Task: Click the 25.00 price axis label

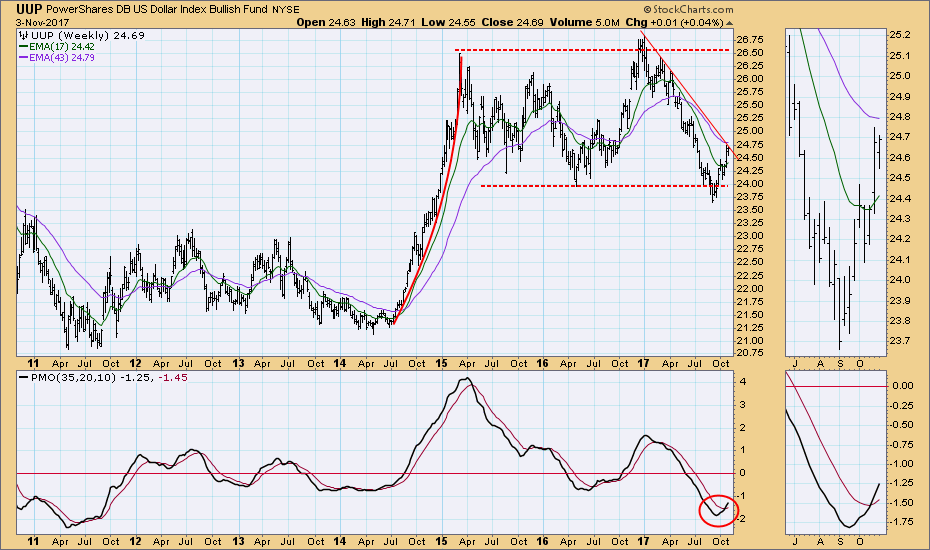Action: coord(749,131)
